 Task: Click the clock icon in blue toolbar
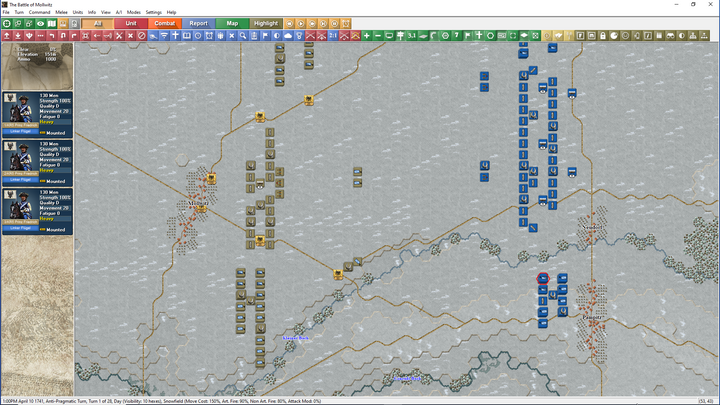198,35
